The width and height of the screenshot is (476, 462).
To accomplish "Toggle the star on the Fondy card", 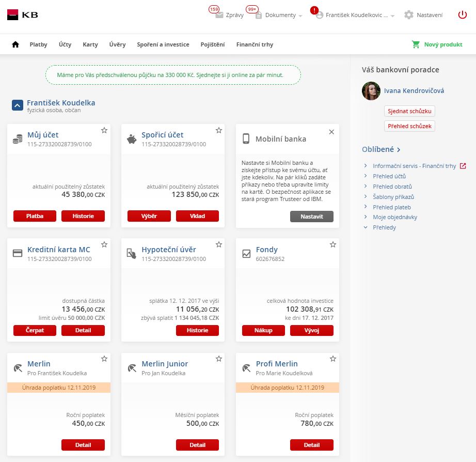I will (333, 244).
